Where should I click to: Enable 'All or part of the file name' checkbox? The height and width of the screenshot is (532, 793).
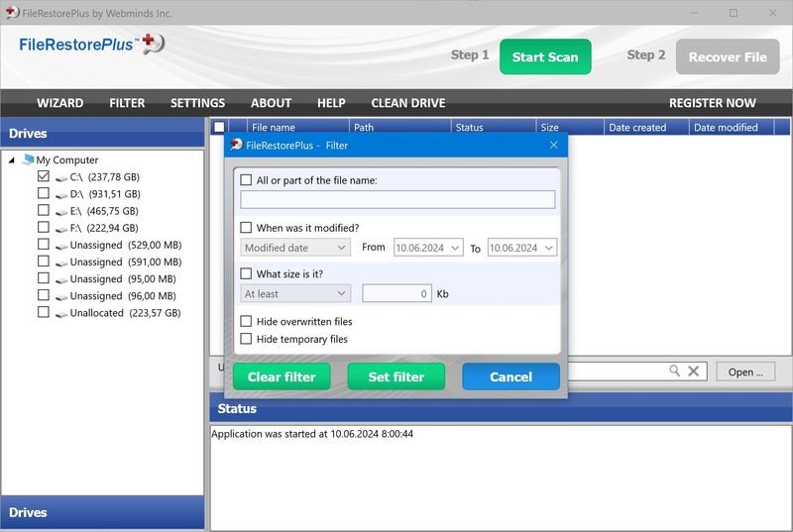(246, 180)
